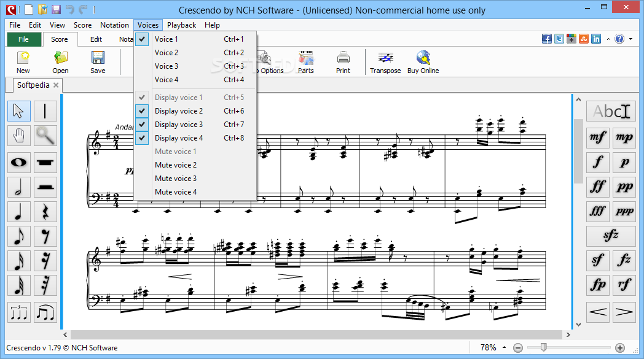The width and height of the screenshot is (644, 359).
Task: Switch to Voice 3
Action: tap(195, 66)
